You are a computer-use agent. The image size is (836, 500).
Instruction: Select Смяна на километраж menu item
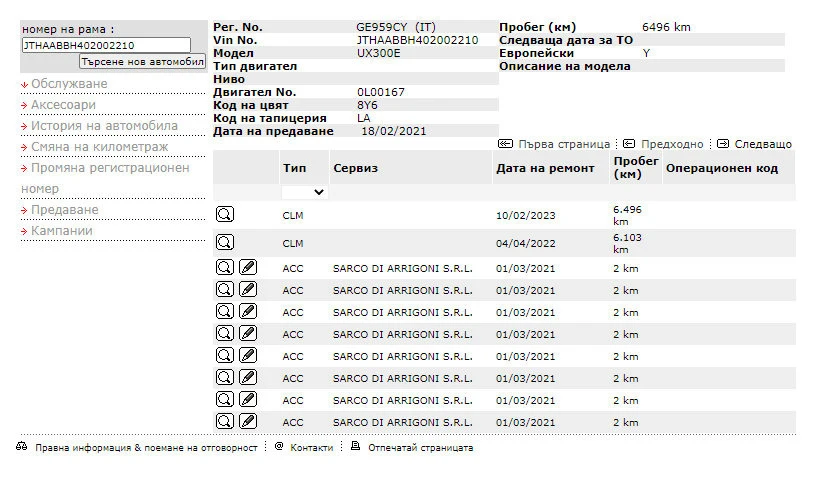coord(99,147)
